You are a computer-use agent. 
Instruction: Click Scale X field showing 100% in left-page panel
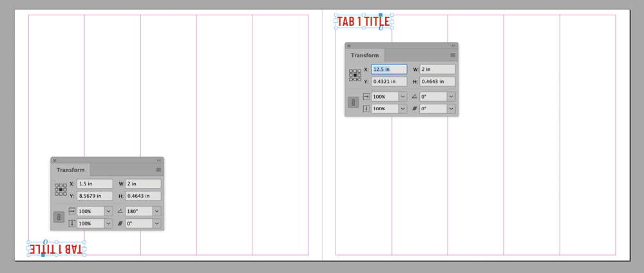(x=91, y=211)
